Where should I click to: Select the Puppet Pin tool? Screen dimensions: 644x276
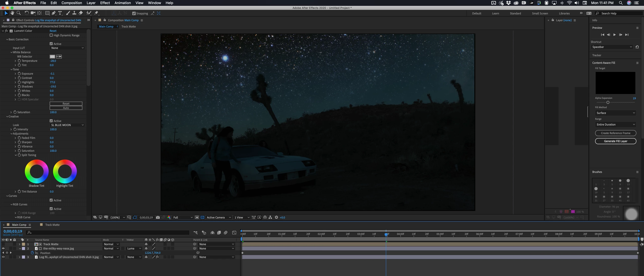click(x=97, y=13)
